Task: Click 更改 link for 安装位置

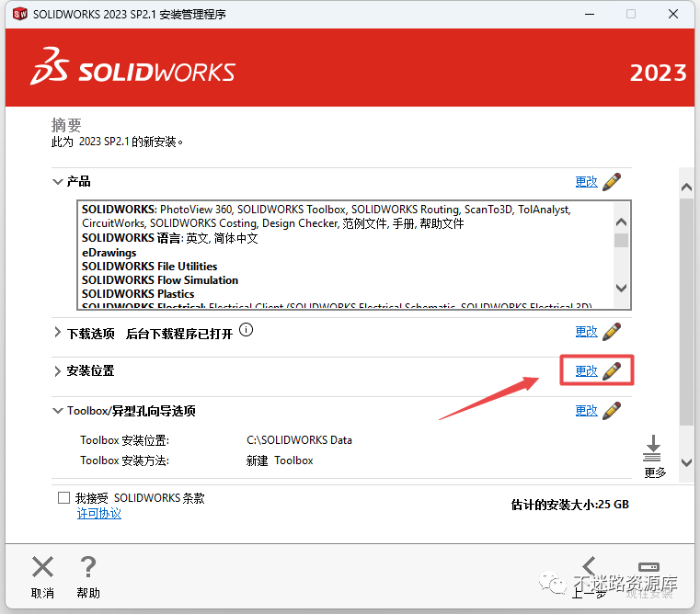Action: (586, 370)
